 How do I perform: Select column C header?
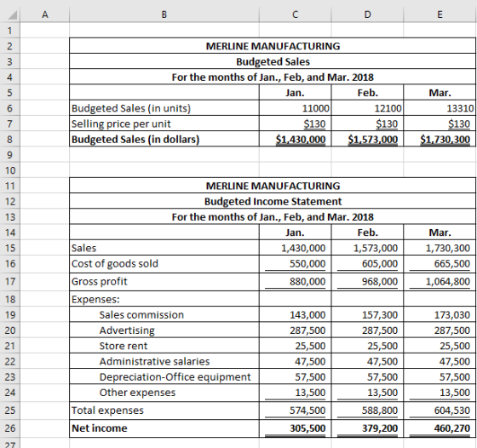(295, 14)
